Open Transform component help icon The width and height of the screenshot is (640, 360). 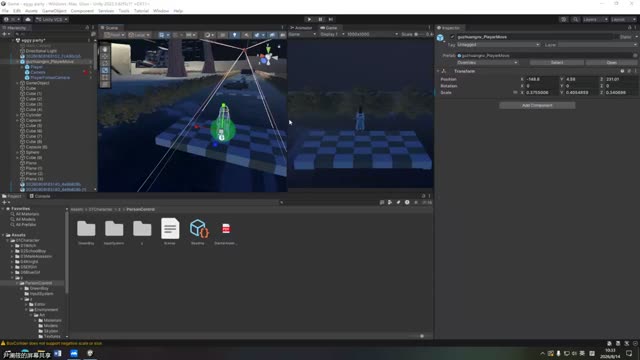point(622,71)
